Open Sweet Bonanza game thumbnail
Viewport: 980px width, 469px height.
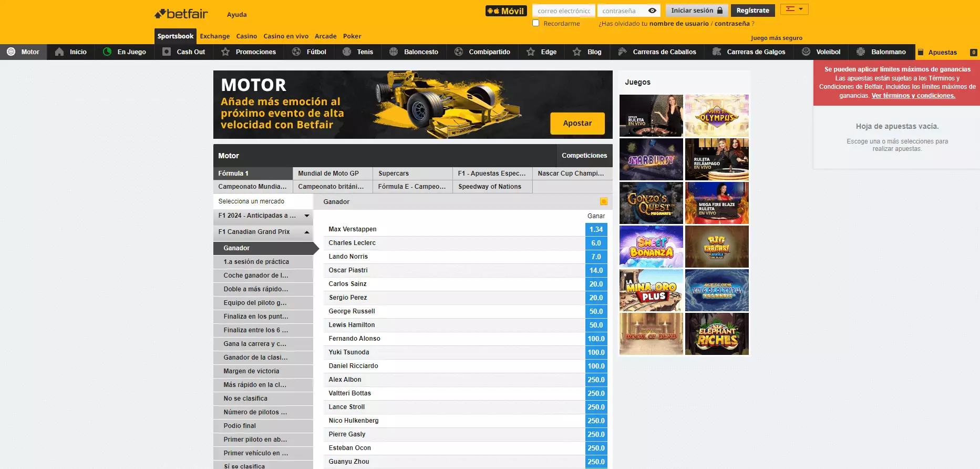point(651,247)
